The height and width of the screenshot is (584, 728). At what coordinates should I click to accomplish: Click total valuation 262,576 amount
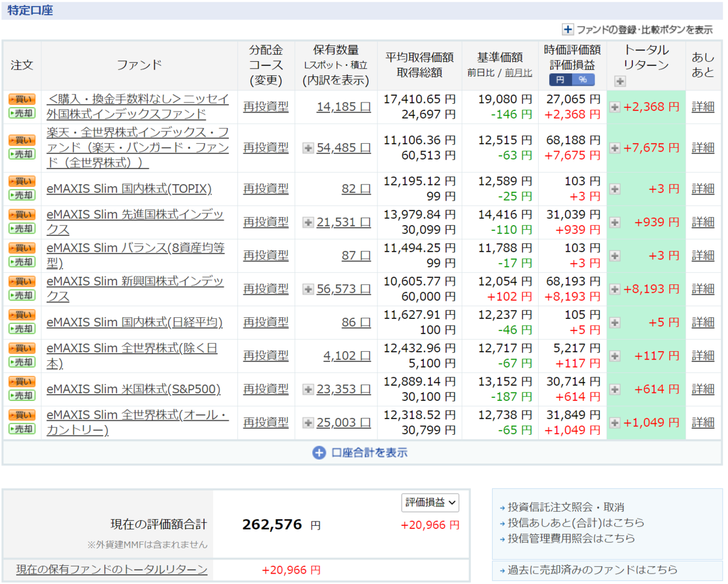272,525
